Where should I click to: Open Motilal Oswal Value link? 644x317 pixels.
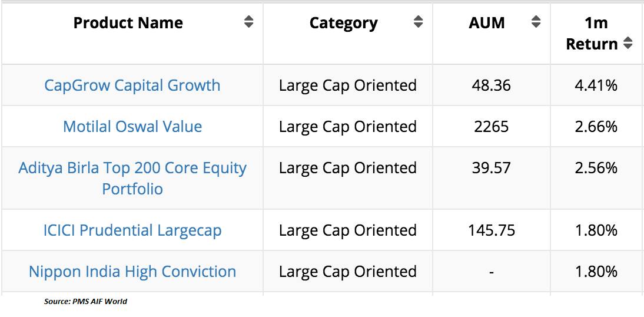click(x=132, y=127)
